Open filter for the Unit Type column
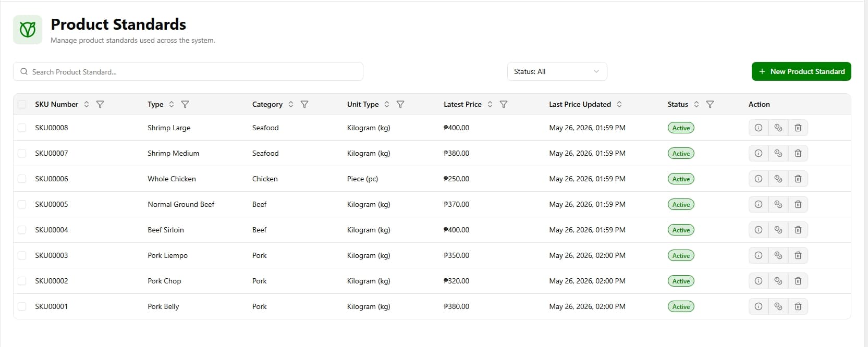Image resolution: width=868 pixels, height=347 pixels. click(400, 104)
